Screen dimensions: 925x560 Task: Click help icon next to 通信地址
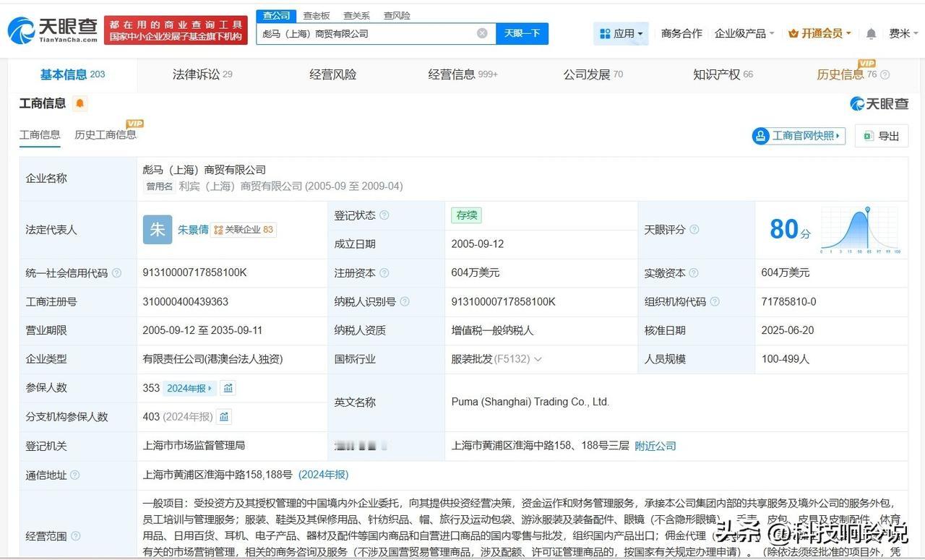pyautogui.click(x=75, y=475)
